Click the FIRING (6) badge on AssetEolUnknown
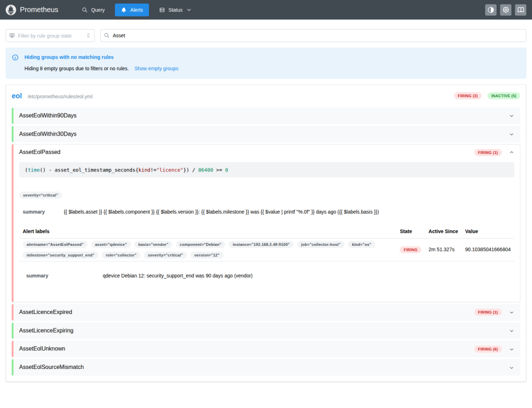 coord(487,349)
